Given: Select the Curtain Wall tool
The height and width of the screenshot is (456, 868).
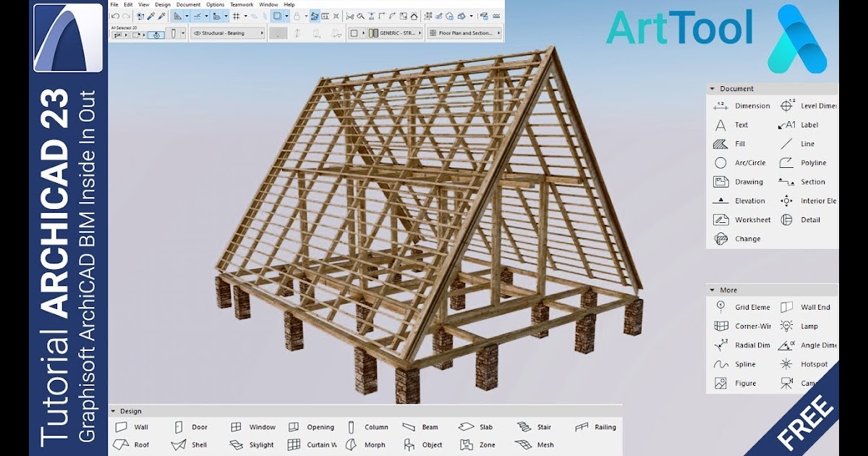Looking at the screenshot, I should click(312, 445).
